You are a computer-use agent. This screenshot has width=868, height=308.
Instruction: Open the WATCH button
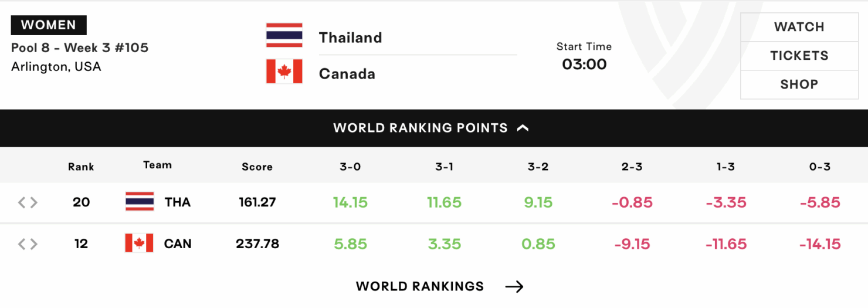pos(799,27)
